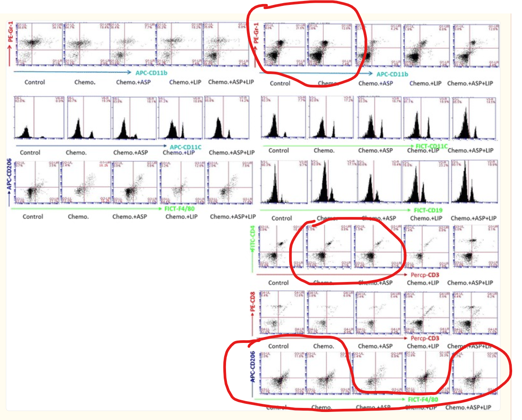Click the Percp-CD3 label below FITC-CD4 plots

click(424, 274)
